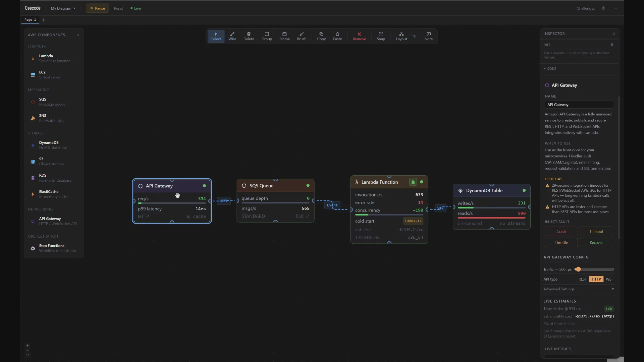The width and height of the screenshot is (644, 362).
Task: Toggle the TB layout direction
Action: [x=414, y=37]
